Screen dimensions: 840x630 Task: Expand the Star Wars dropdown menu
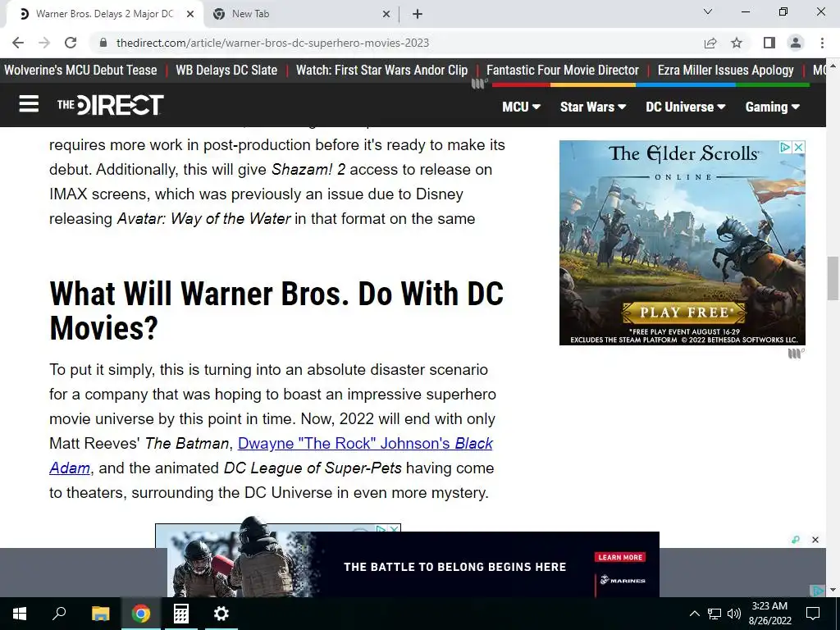(x=593, y=107)
